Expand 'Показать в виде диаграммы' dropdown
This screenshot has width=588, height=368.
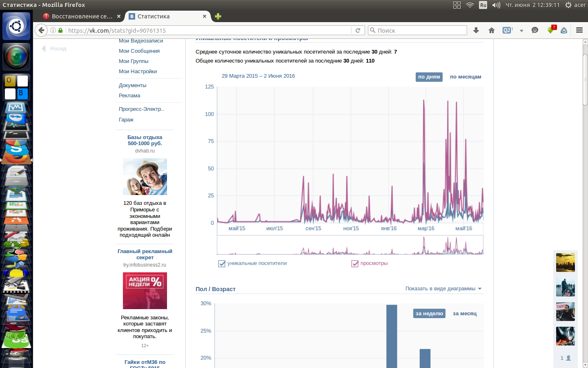click(x=443, y=289)
